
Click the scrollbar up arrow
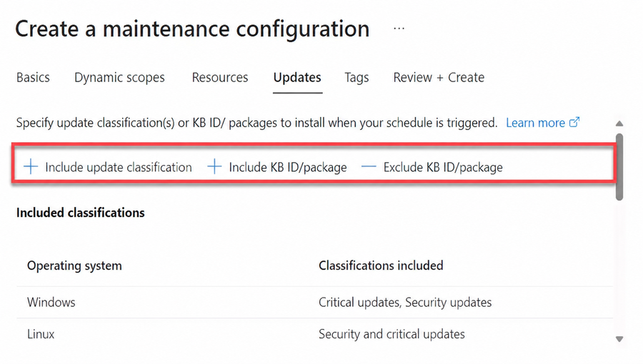click(x=619, y=123)
